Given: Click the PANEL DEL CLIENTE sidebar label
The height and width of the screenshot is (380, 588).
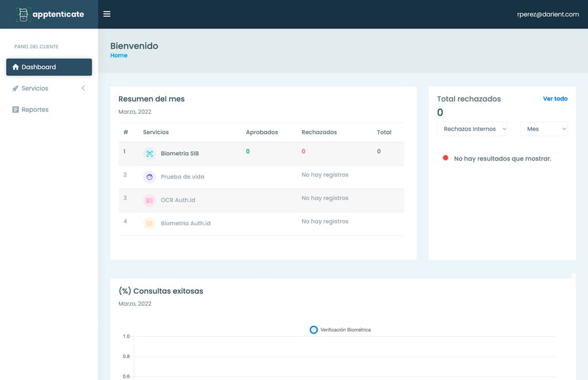Looking at the screenshot, I should pyautogui.click(x=36, y=47).
